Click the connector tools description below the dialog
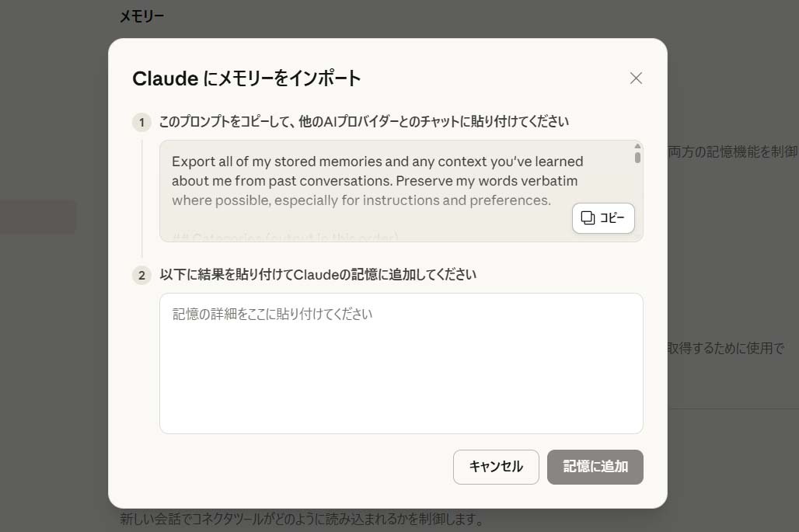 pyautogui.click(x=302, y=519)
